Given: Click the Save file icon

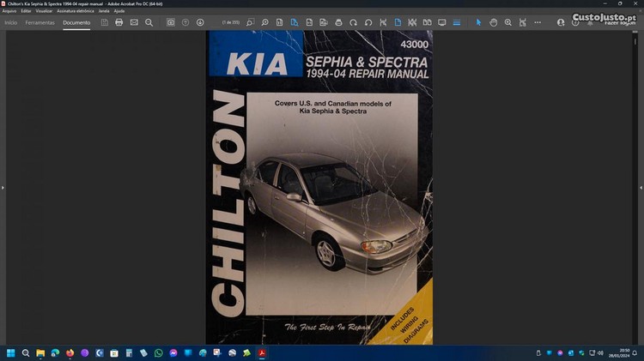Looking at the screenshot, I should pyautogui.click(x=104, y=22).
